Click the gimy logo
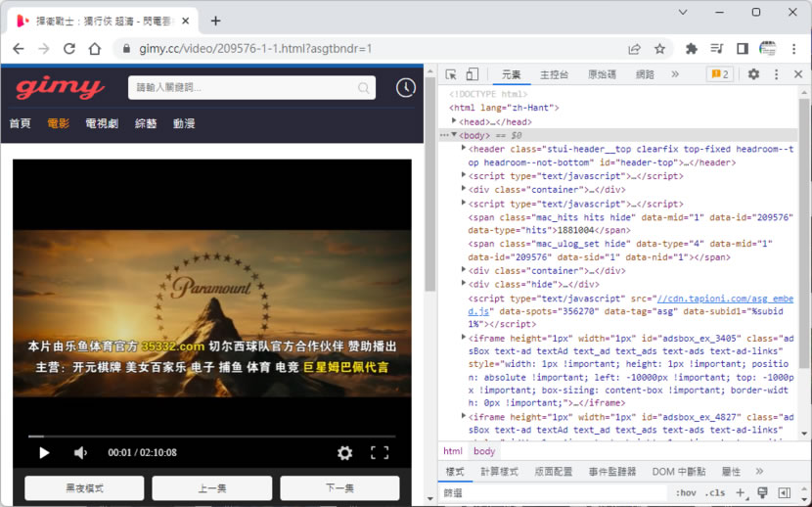 pyautogui.click(x=60, y=87)
